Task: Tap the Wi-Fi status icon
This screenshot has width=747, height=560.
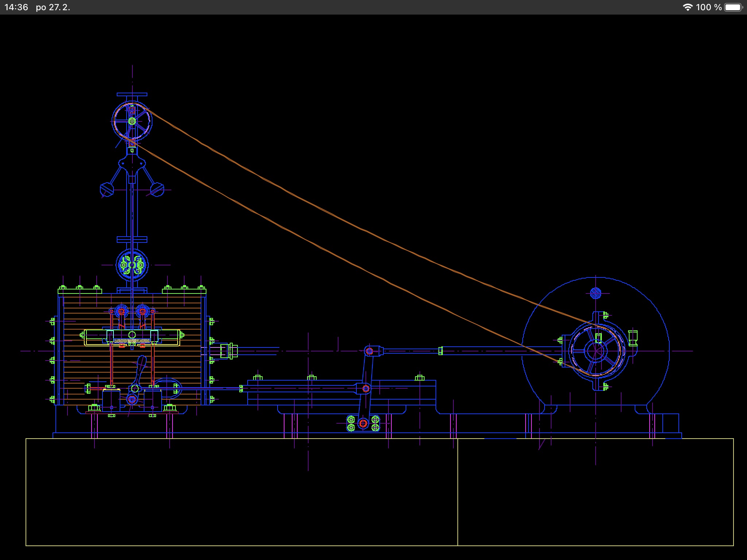Action: [688, 7]
